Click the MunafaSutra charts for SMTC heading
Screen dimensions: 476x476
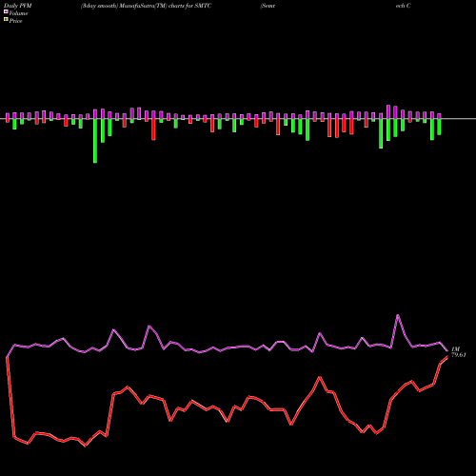(146, 6)
